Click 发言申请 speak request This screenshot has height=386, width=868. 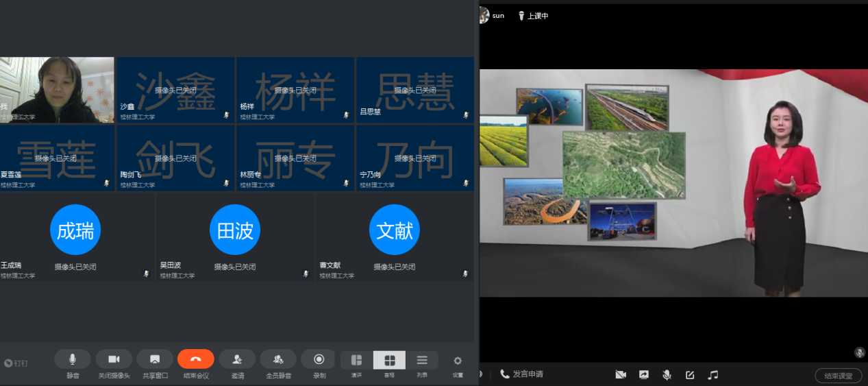coord(522,374)
